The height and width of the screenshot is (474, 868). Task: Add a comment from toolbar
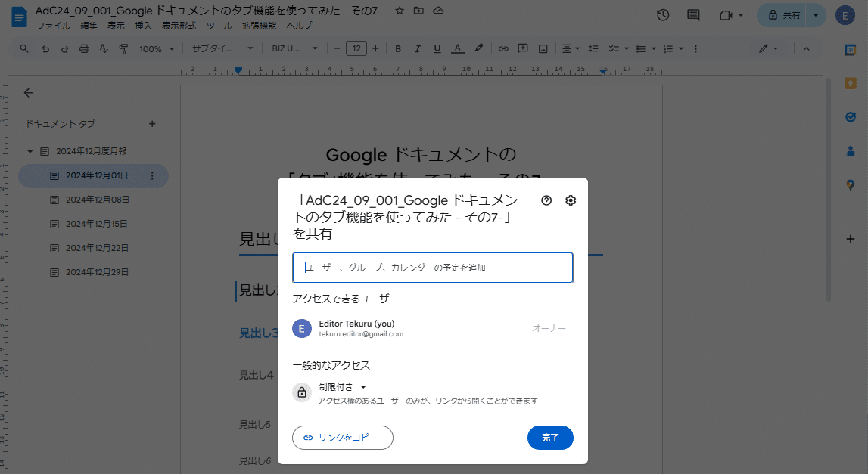(523, 48)
